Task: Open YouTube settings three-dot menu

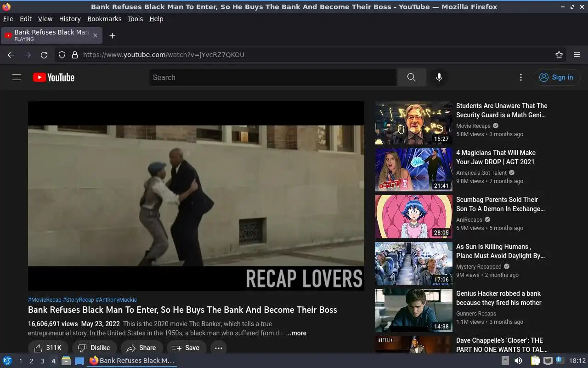Action: click(520, 77)
